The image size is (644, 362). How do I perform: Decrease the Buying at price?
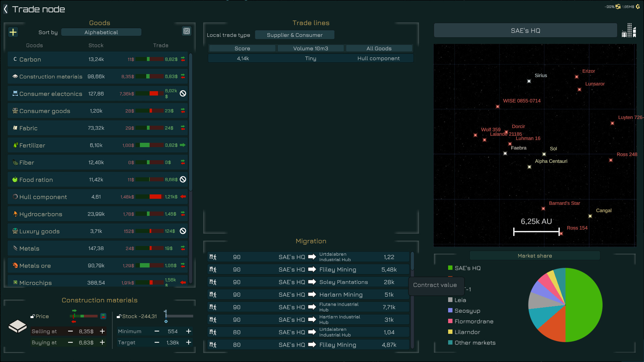(x=70, y=343)
